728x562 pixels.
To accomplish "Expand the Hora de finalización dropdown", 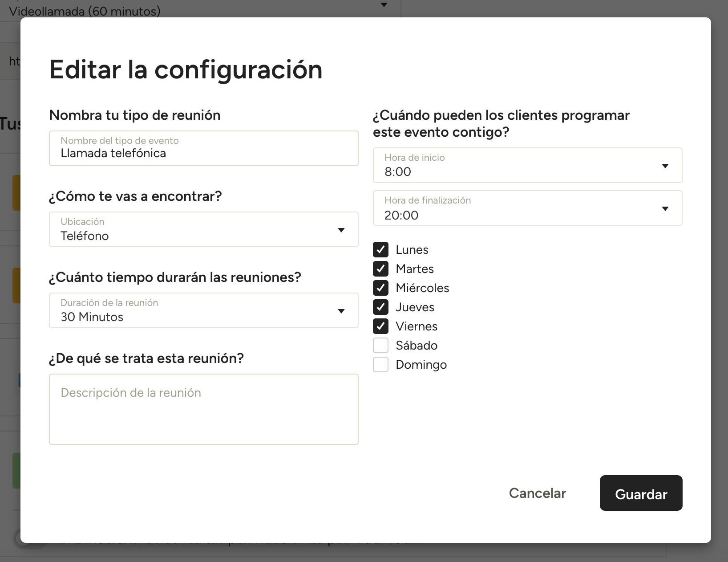I will coord(527,208).
